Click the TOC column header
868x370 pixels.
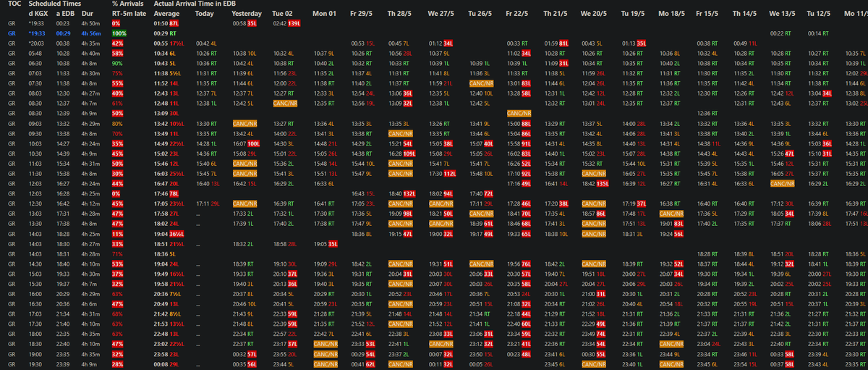pyautogui.click(x=13, y=4)
